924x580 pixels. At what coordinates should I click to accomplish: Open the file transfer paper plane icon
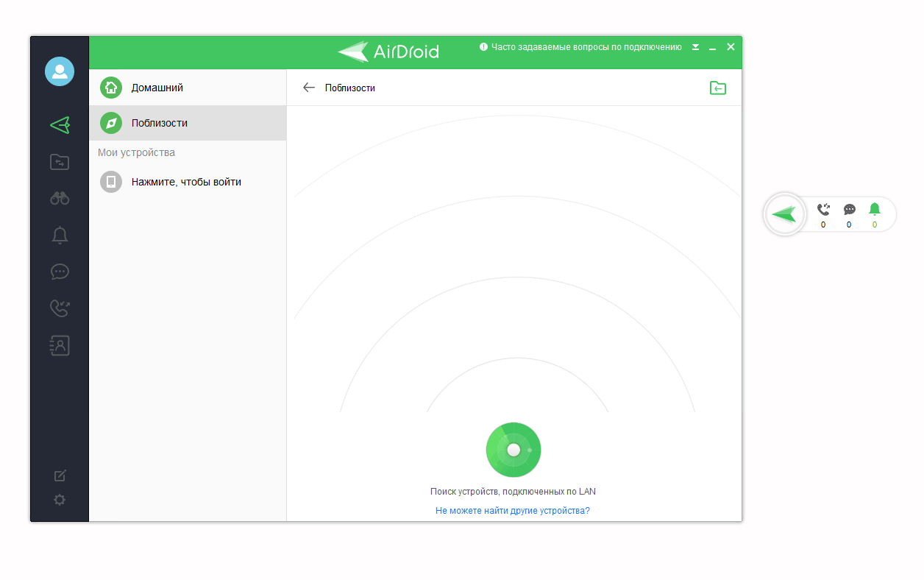(60, 125)
